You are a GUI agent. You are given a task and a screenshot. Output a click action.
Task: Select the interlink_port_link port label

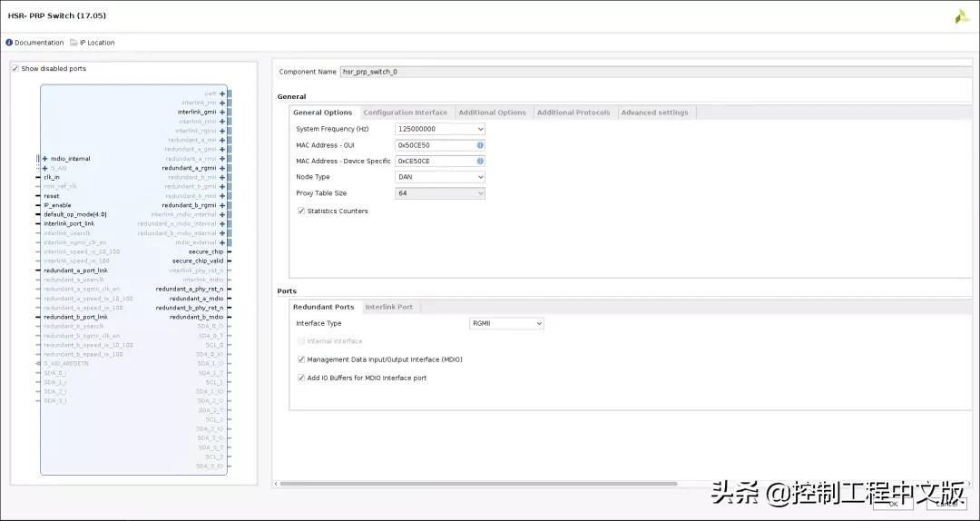69,224
